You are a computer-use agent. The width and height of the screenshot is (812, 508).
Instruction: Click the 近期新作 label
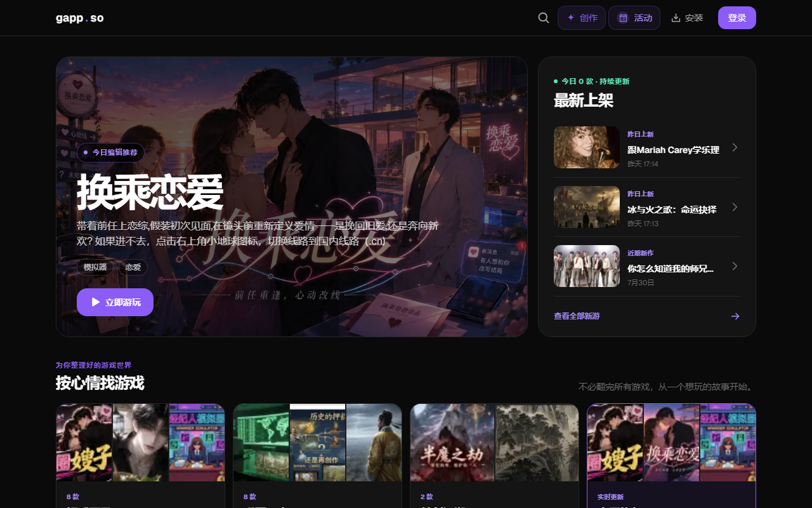640,253
